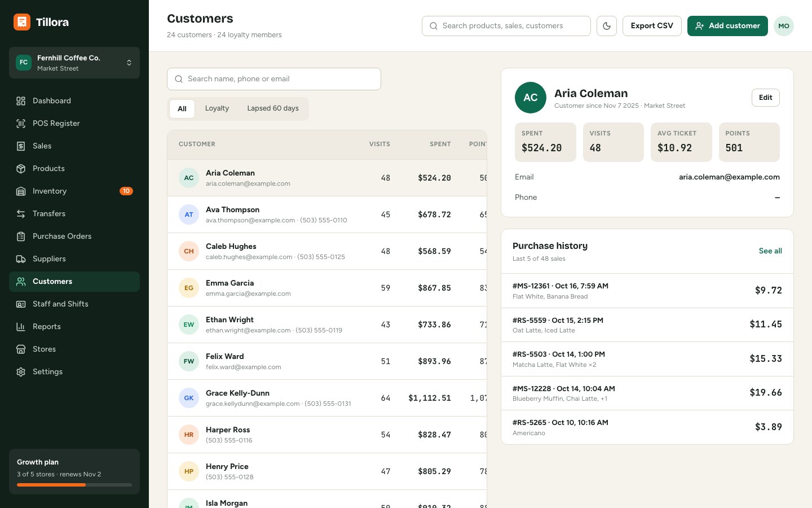Image resolution: width=812 pixels, height=508 pixels.
Task: Open sale #RS-5559 in purchase history
Action: click(x=647, y=325)
